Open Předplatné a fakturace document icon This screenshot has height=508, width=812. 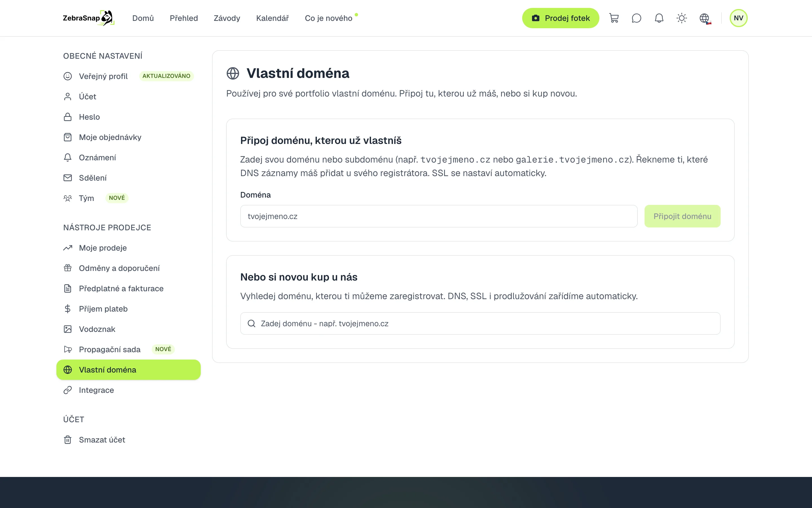pos(68,289)
